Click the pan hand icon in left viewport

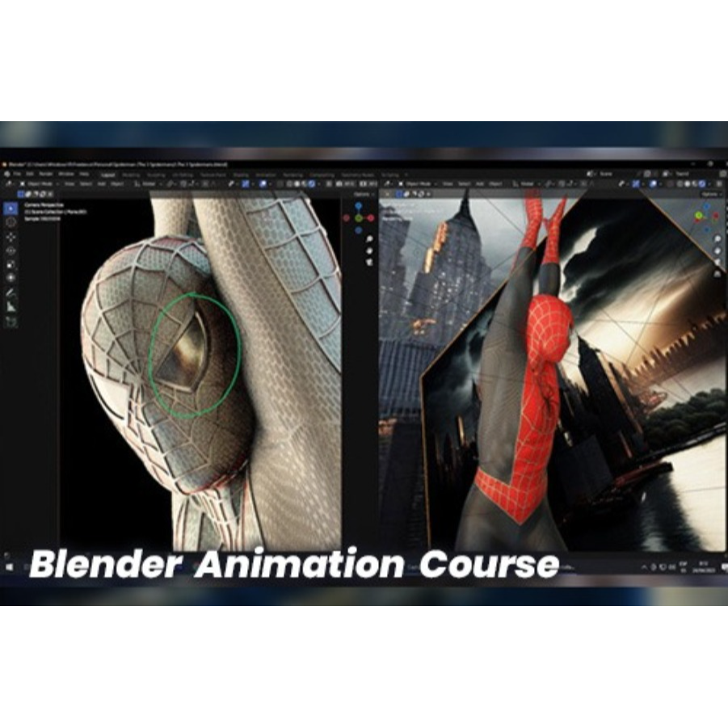[x=369, y=251]
